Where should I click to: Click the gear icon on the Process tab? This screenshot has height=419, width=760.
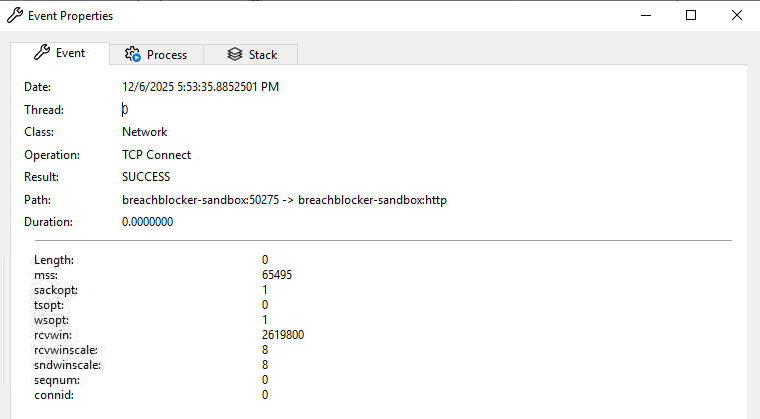(131, 55)
